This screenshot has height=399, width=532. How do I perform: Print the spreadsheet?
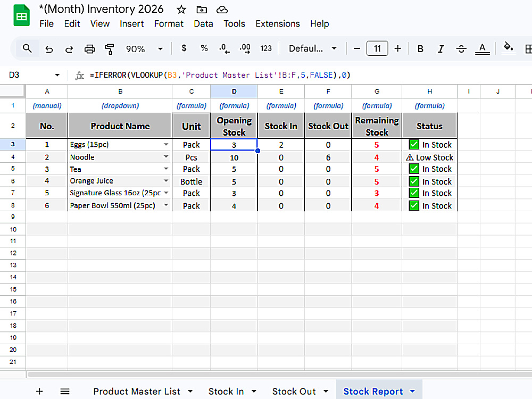tap(89, 49)
